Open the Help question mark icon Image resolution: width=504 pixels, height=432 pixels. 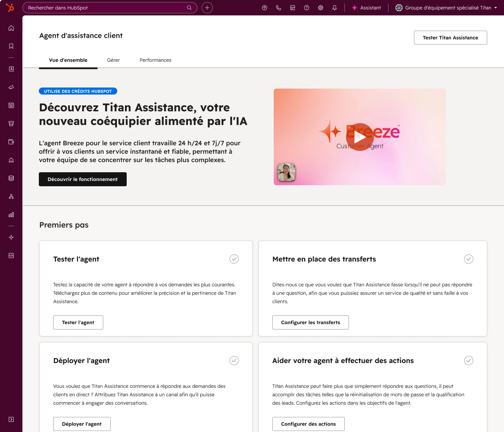(x=307, y=8)
